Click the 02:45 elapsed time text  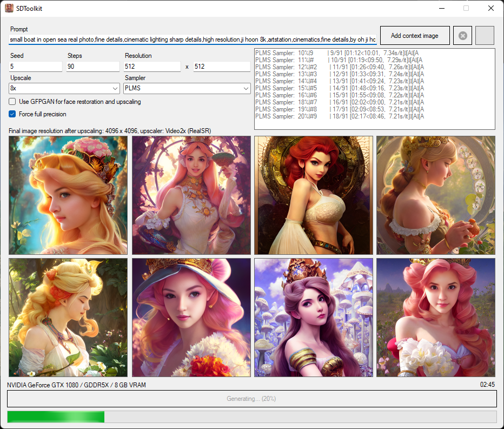tap(487, 385)
